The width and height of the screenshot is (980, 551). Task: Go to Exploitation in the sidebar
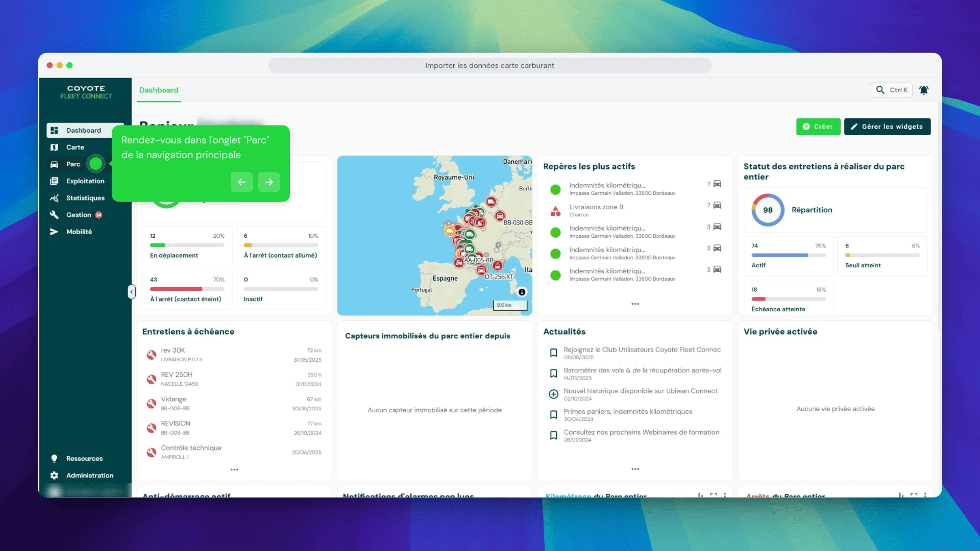(x=85, y=181)
